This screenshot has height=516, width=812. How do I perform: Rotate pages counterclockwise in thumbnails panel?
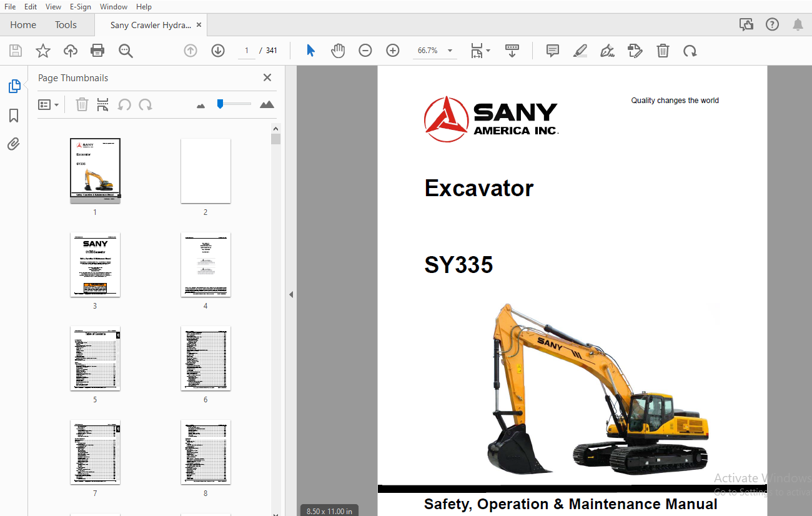(x=124, y=104)
